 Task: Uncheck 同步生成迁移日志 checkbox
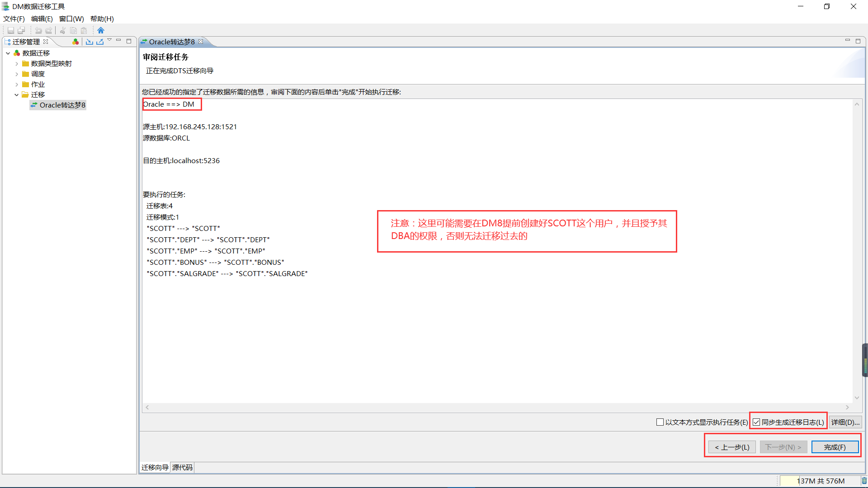(756, 422)
